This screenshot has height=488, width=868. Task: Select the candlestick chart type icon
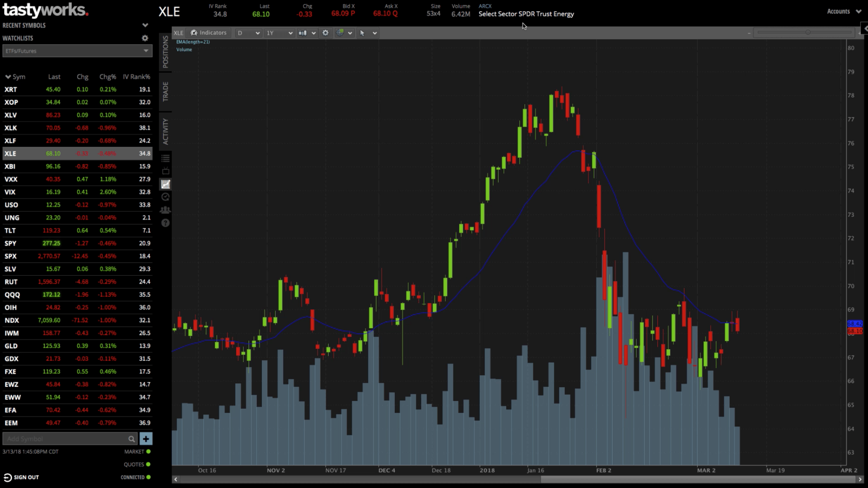(303, 33)
